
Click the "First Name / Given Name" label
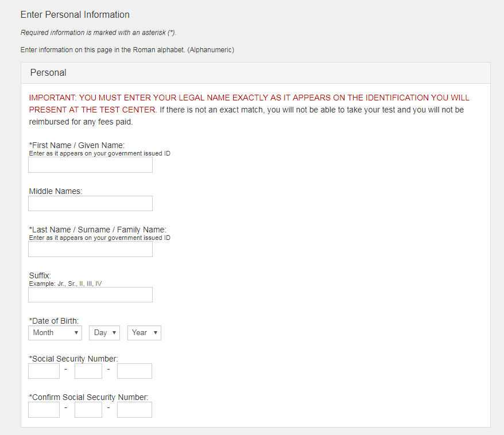pyautogui.click(x=77, y=145)
